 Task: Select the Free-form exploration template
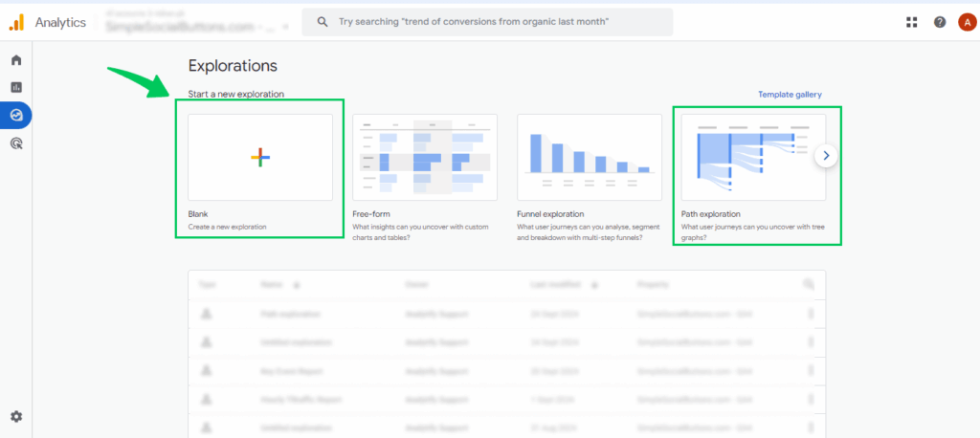[425, 158]
